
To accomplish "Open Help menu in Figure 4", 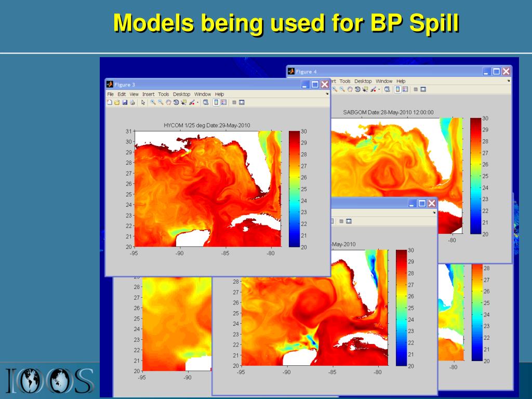I will [401, 81].
